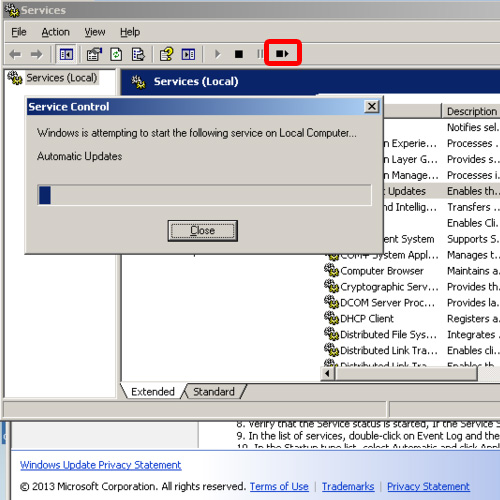
Task: Click the Forward arrow in Services toolbar
Action: [36, 54]
